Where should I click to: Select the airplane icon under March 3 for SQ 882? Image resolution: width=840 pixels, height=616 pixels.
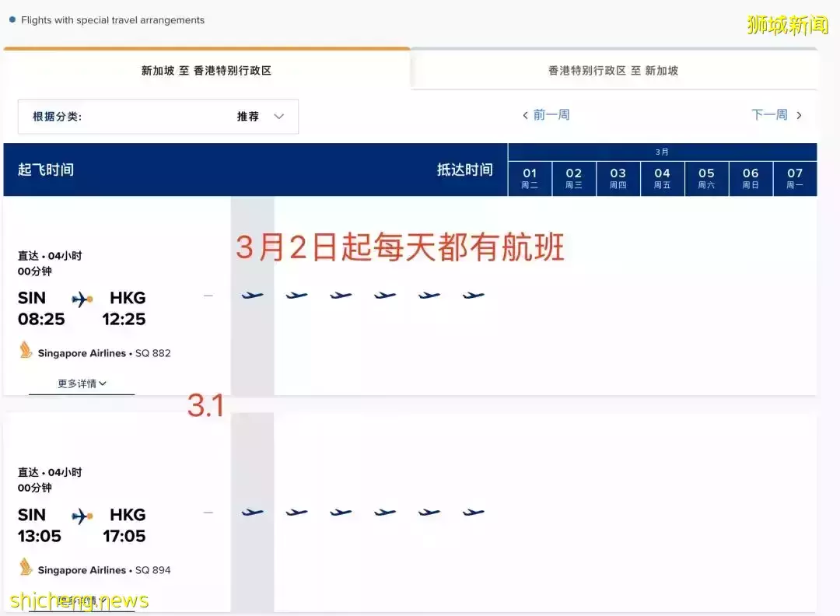coord(296,296)
